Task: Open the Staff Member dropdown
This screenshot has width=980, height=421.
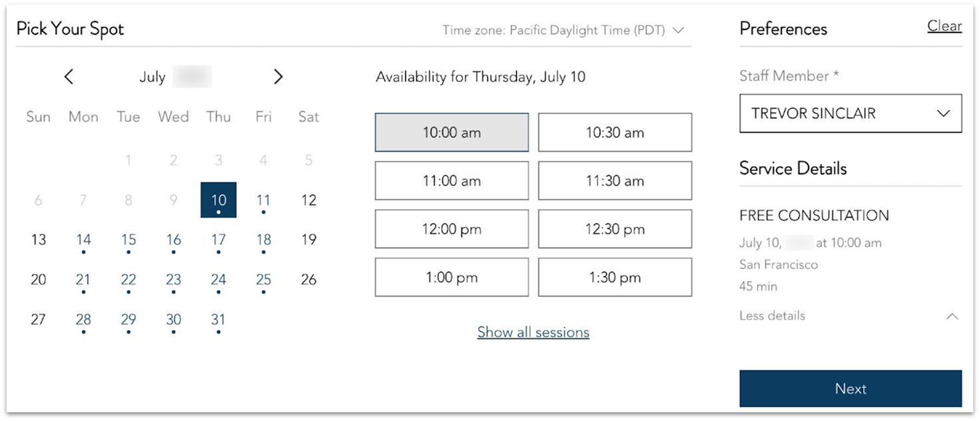Action: [851, 113]
